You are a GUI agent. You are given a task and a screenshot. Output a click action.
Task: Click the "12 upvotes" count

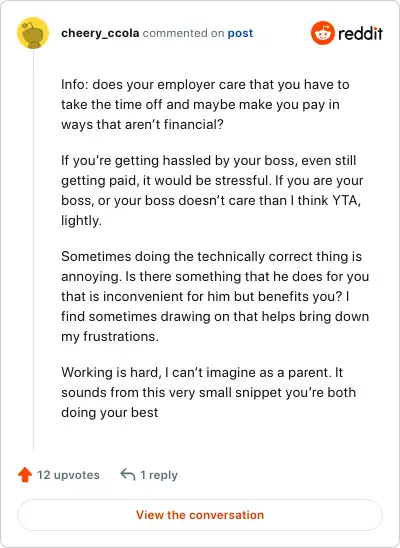click(x=68, y=475)
